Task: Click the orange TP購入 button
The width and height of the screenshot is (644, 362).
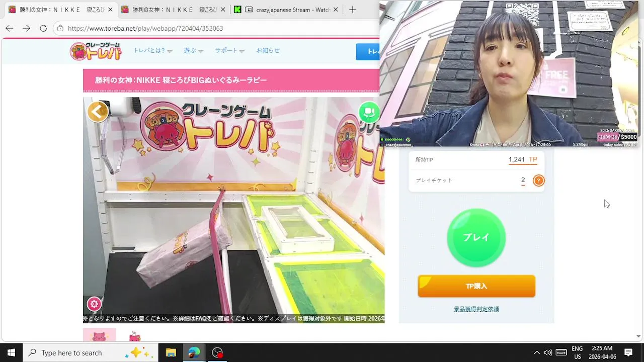Action: [x=476, y=286]
